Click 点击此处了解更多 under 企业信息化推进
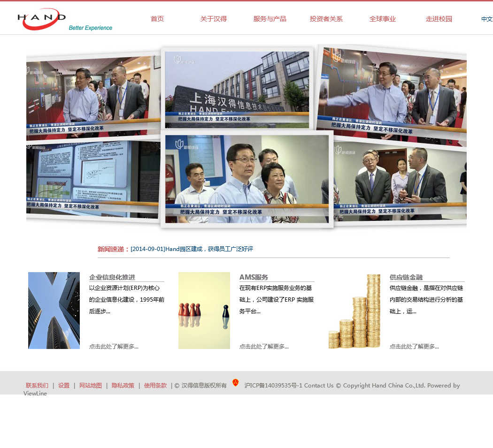Image resolution: width=493 pixels, height=448 pixels. tap(114, 346)
